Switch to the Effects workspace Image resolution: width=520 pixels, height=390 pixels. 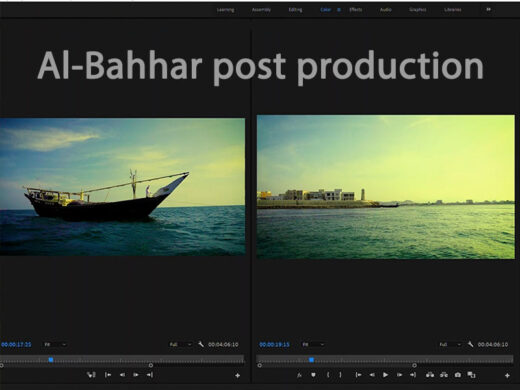pyautogui.click(x=356, y=10)
